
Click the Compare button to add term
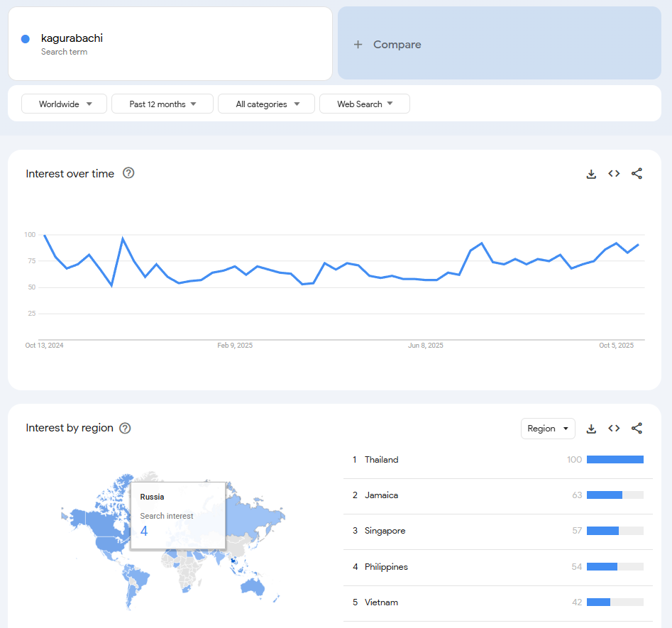click(500, 44)
